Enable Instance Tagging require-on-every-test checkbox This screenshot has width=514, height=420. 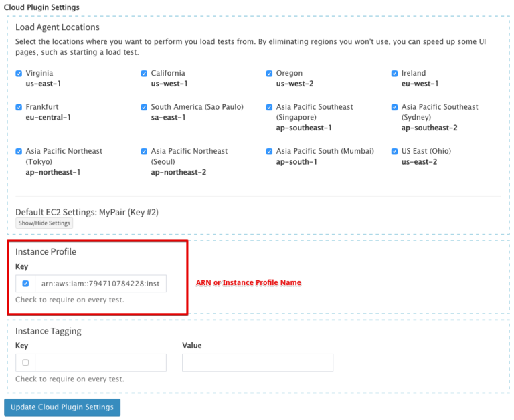point(25,362)
